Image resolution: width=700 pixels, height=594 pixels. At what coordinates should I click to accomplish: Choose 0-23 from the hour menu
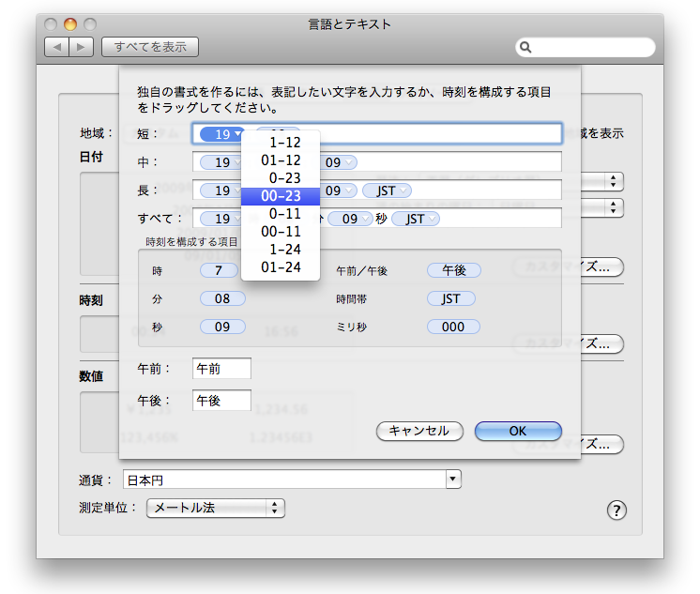(x=281, y=178)
